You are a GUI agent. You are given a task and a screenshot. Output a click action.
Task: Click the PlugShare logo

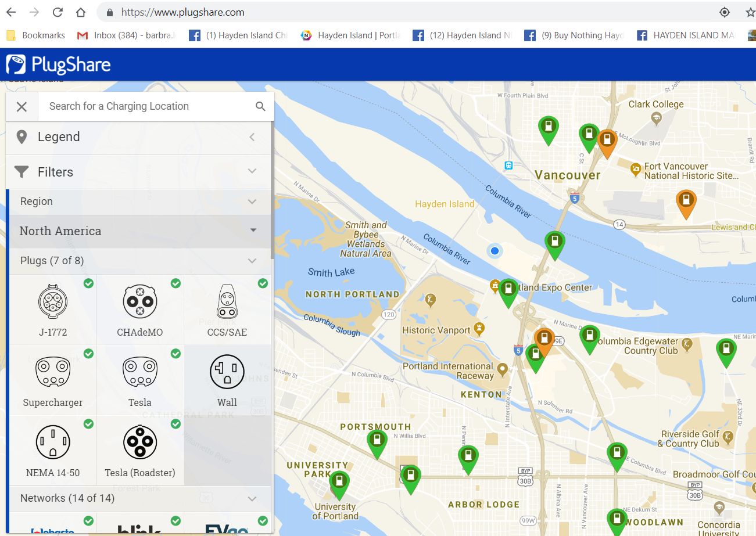(x=58, y=64)
